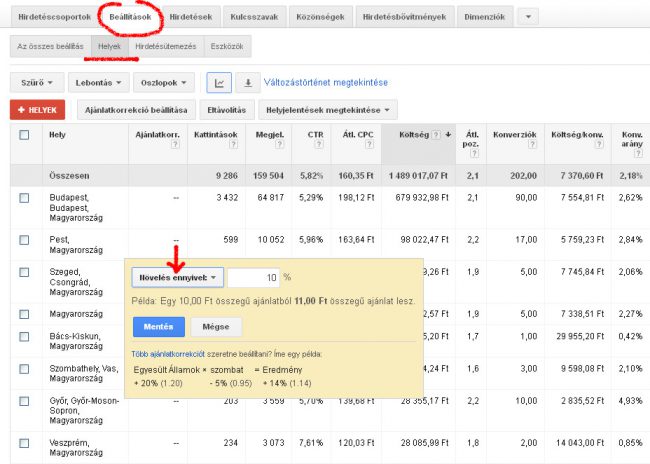Image resolution: width=650 pixels, height=464 pixels.
Task: Open the more tabs dropdown arrow
Action: pos(528,17)
